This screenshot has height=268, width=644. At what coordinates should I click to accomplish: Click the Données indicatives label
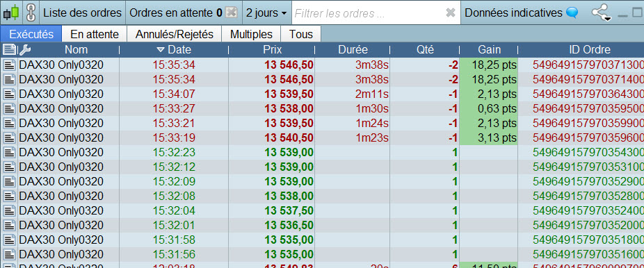coord(513,12)
